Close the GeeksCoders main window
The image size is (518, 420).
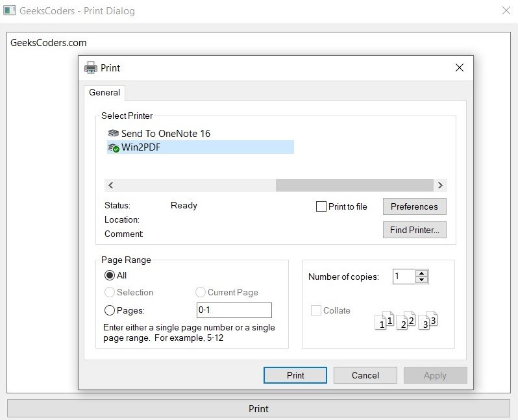click(506, 10)
